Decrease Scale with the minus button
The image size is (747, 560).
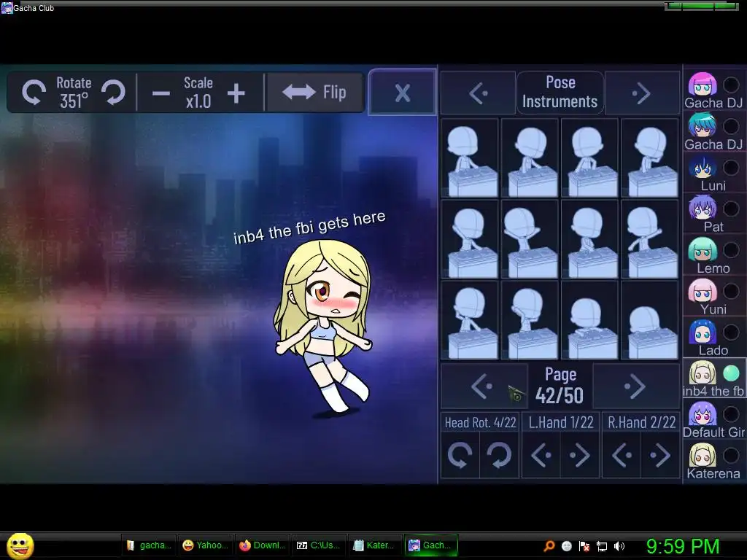click(161, 93)
